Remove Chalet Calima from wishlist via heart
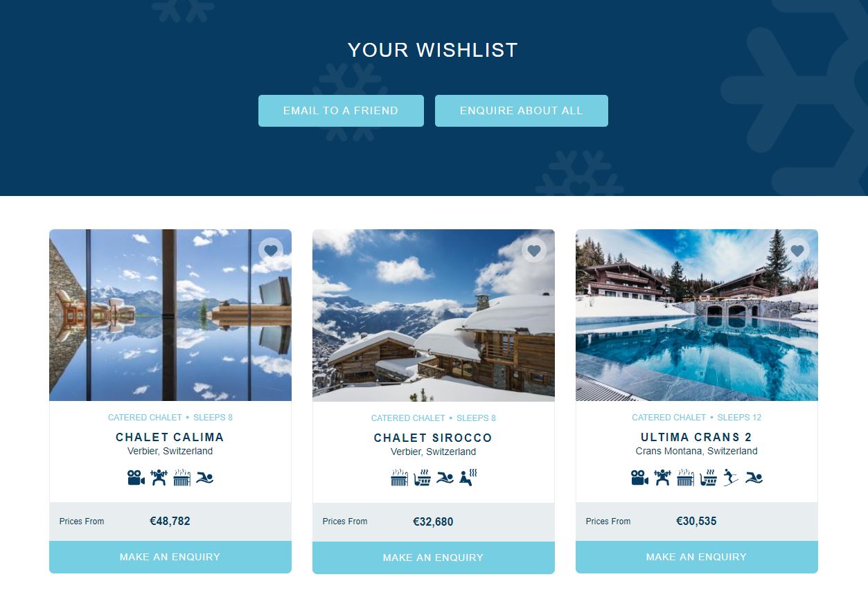Viewport: 868px width, 606px height. tap(271, 250)
